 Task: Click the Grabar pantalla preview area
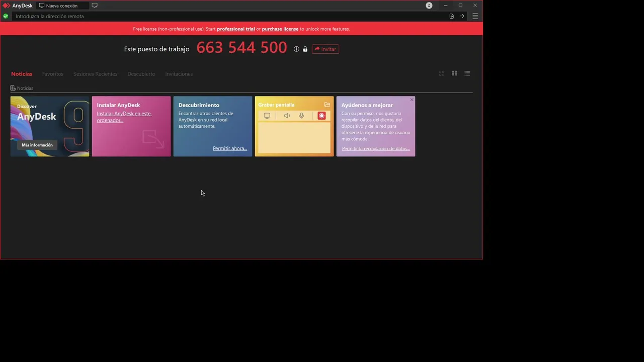pos(294,137)
